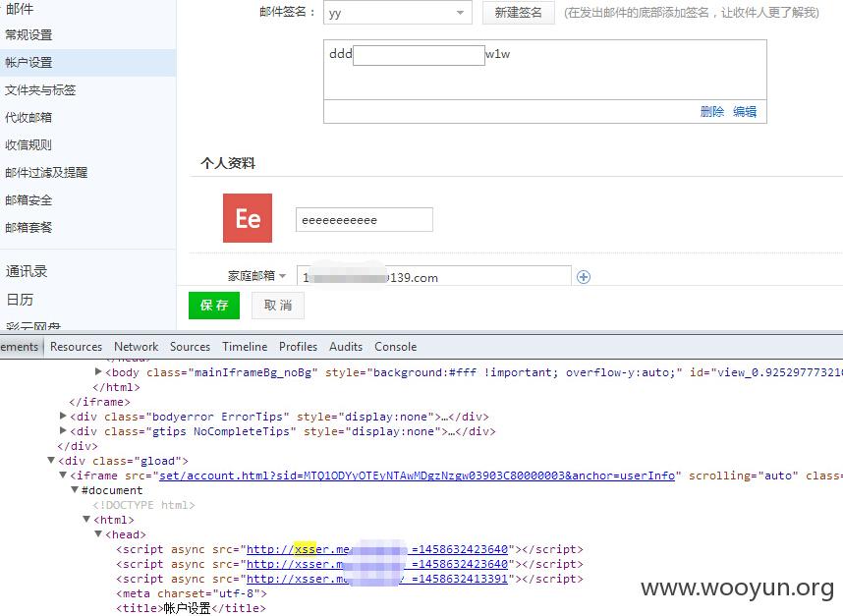This screenshot has width=843, height=616.
Task: Click the 个人资料 section heading
Action: pyautogui.click(x=228, y=163)
